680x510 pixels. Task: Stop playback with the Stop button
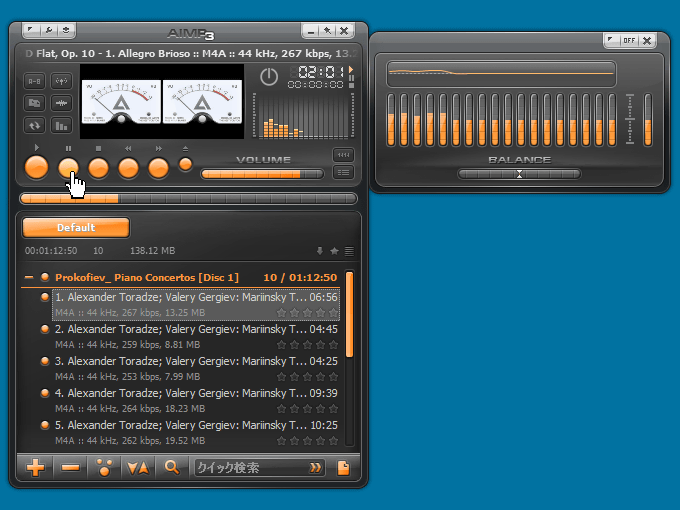tap(98, 167)
